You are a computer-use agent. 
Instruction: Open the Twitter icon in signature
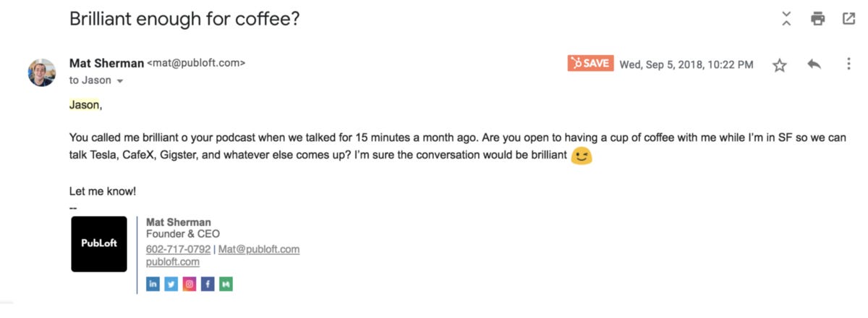click(x=171, y=285)
